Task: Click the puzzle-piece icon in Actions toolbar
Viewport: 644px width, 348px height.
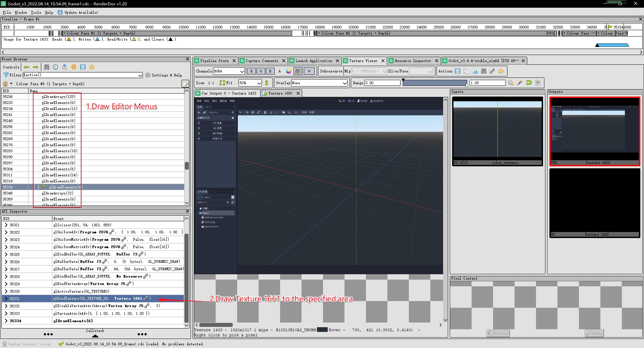Action: [x=501, y=71]
